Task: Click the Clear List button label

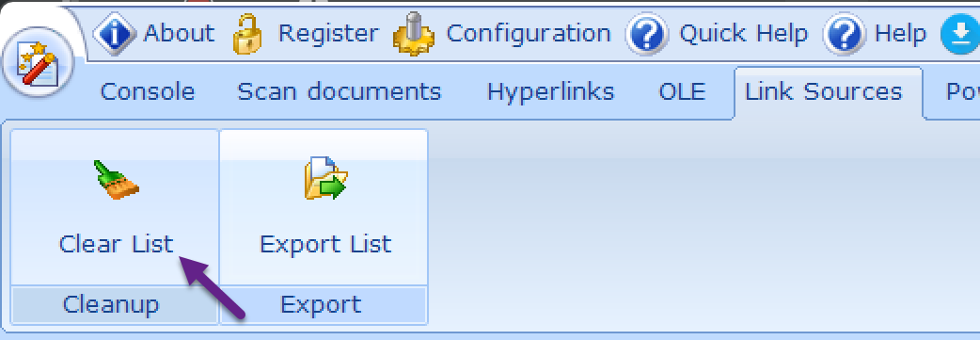Action: 117,244
